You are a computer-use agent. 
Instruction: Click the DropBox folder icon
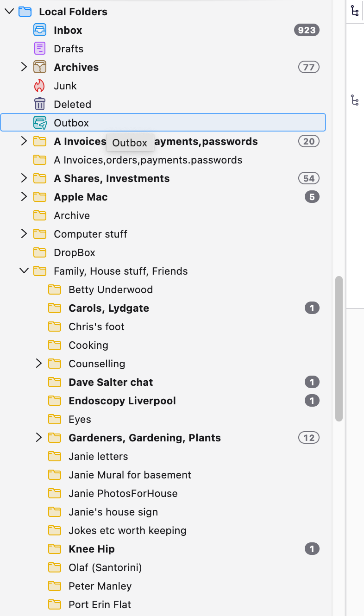pos(40,252)
